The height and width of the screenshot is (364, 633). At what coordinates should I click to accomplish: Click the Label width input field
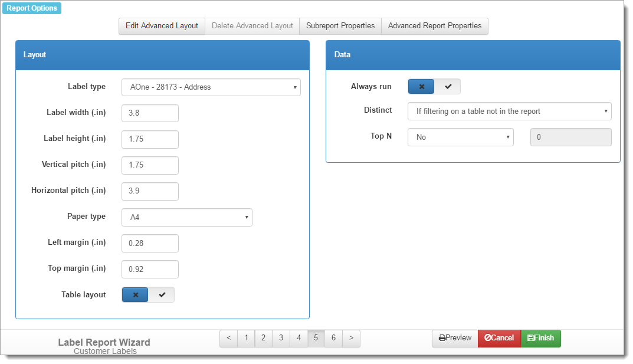click(150, 113)
